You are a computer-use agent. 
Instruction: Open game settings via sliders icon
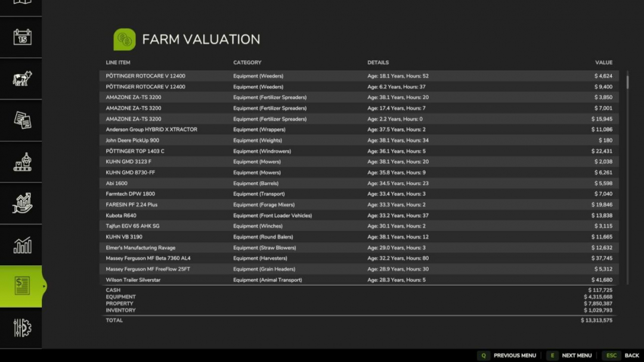point(21,328)
